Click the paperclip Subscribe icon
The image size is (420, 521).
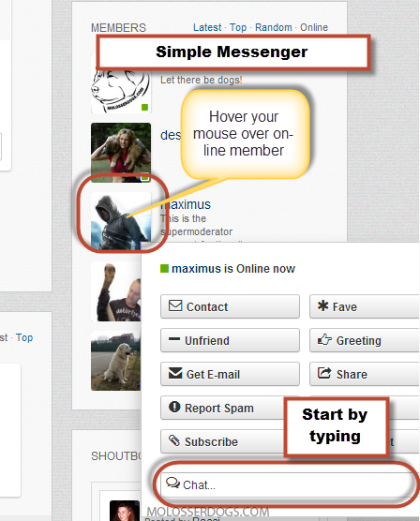click(174, 441)
